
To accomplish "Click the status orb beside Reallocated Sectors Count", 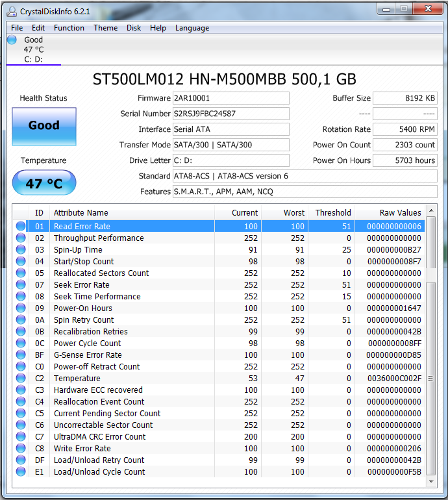I will click(21, 273).
